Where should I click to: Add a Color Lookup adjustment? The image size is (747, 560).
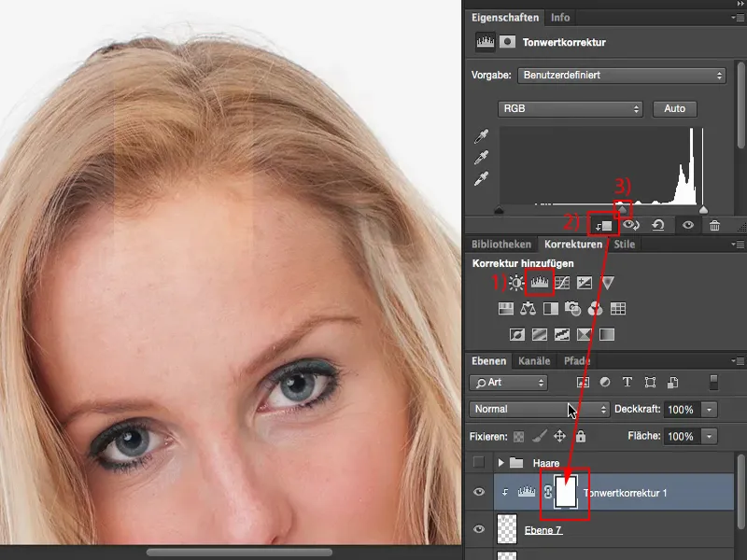coord(618,309)
